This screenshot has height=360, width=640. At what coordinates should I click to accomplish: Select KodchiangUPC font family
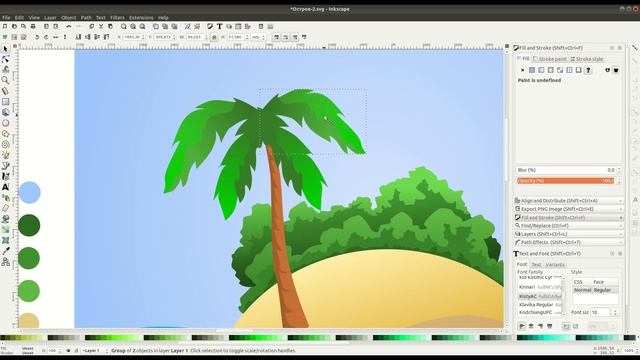click(x=540, y=312)
